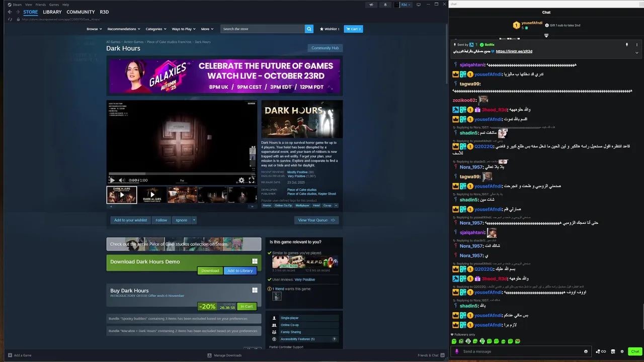Click the Steam forward navigation arrow
The width and height of the screenshot is (644, 362).
(18, 12)
